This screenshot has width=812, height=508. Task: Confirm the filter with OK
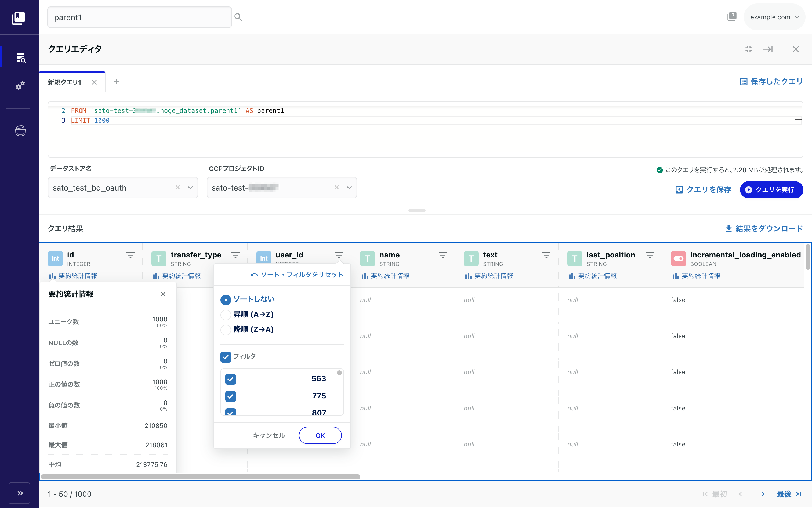pos(320,435)
